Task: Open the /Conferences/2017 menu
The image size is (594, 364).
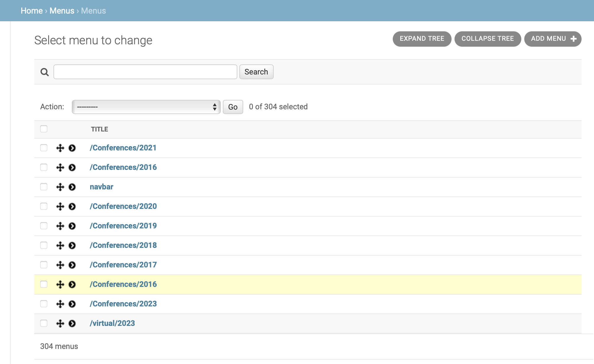Action: pos(124,264)
